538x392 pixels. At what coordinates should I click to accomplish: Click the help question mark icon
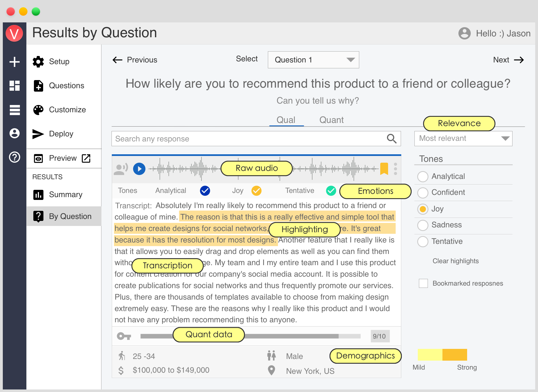point(15,157)
